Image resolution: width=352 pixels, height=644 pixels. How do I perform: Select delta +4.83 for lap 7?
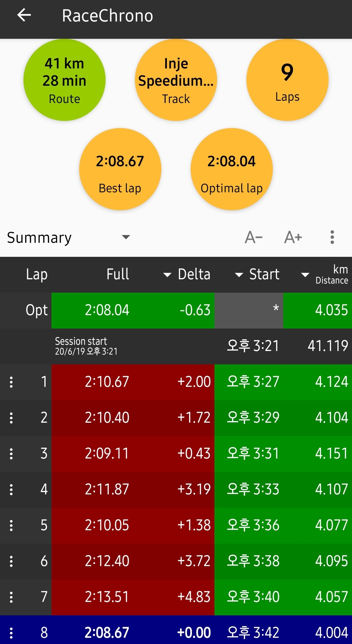(194, 597)
